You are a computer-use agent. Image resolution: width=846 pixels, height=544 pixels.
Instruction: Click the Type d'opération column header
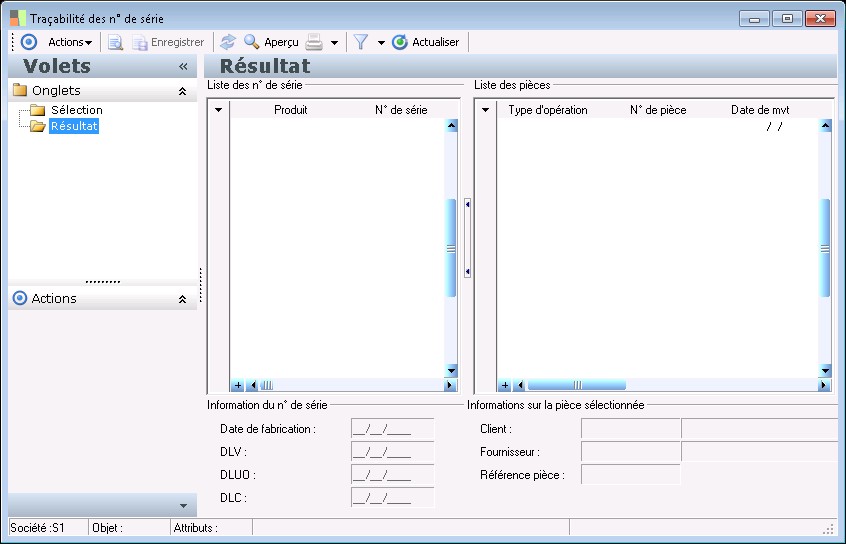[x=548, y=110]
